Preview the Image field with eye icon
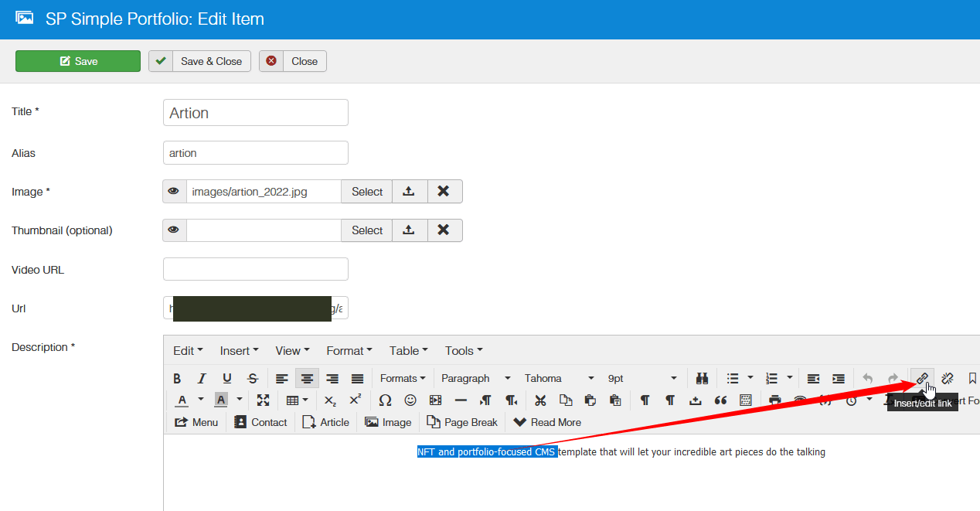The image size is (980, 511). pyautogui.click(x=175, y=192)
